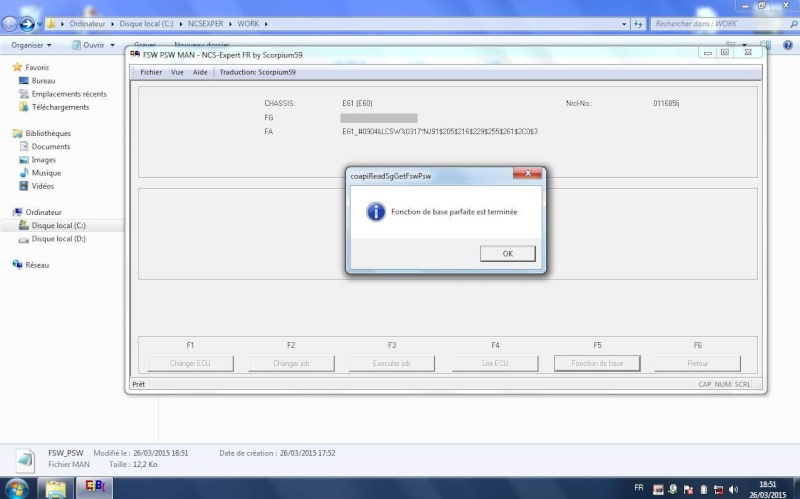Open the Documents library

[x=51, y=146]
